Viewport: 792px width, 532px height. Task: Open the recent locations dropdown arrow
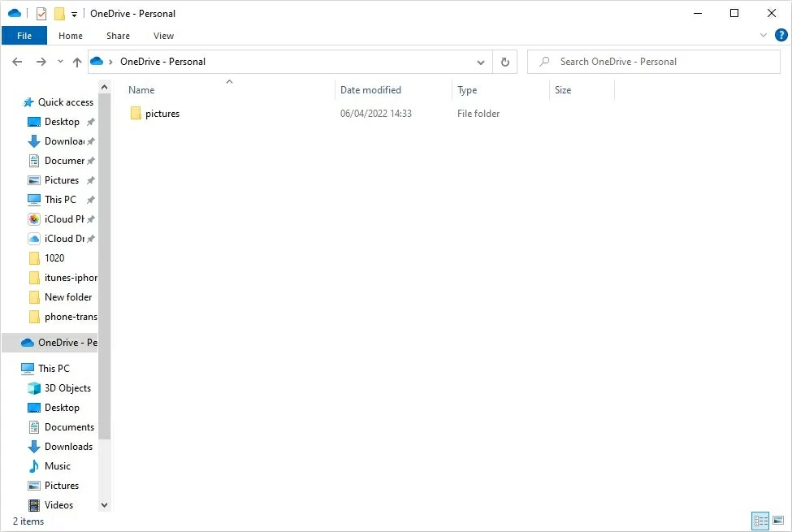click(x=60, y=62)
